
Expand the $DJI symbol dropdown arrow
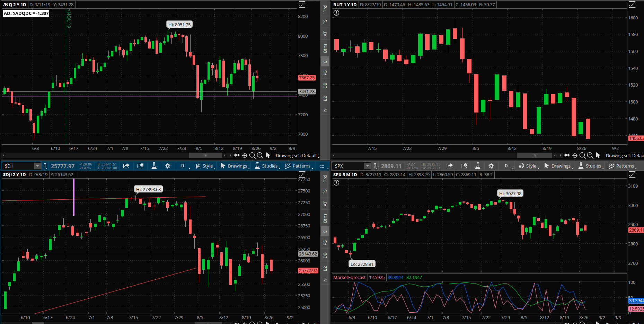click(x=37, y=166)
